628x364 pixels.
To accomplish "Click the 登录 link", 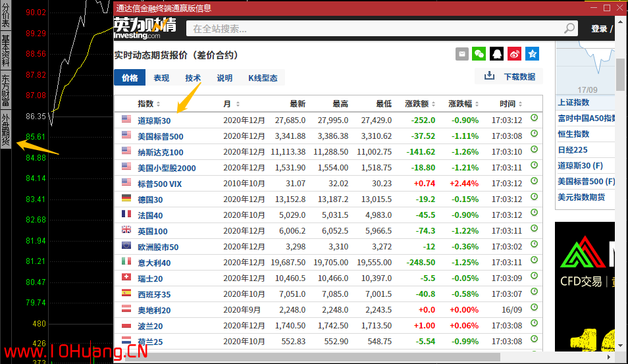I will (x=599, y=28).
